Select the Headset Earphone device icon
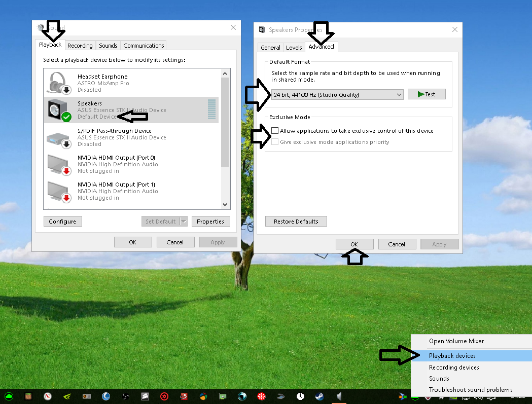Image resolution: width=532 pixels, height=404 pixels. (x=58, y=83)
